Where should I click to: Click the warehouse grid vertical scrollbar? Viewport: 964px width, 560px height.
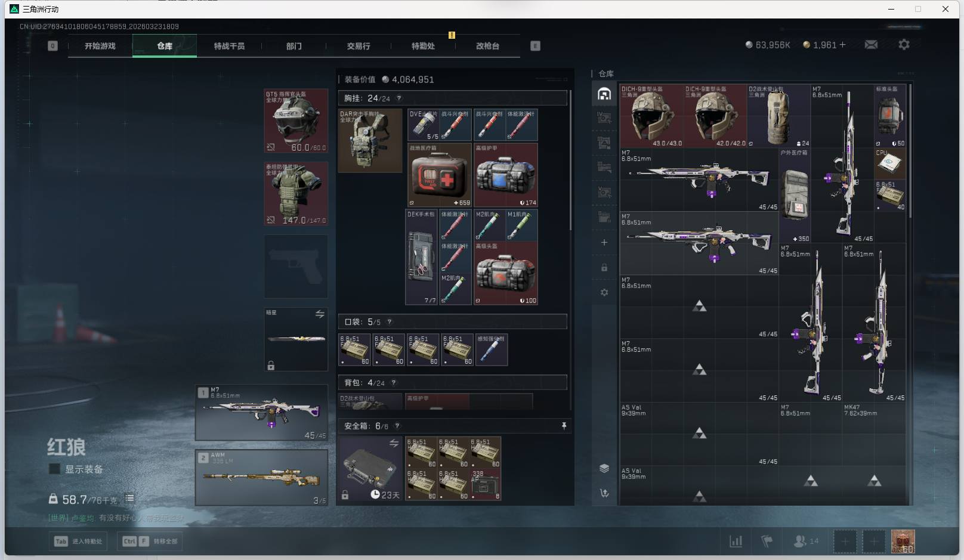910,151
